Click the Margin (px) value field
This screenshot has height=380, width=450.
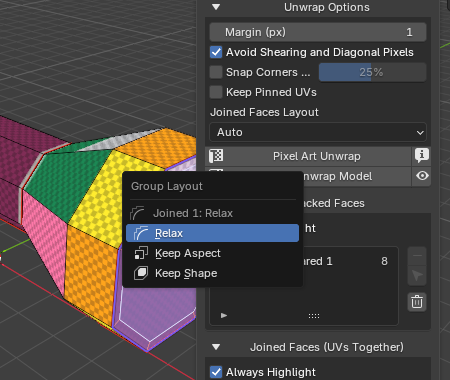coord(318,32)
